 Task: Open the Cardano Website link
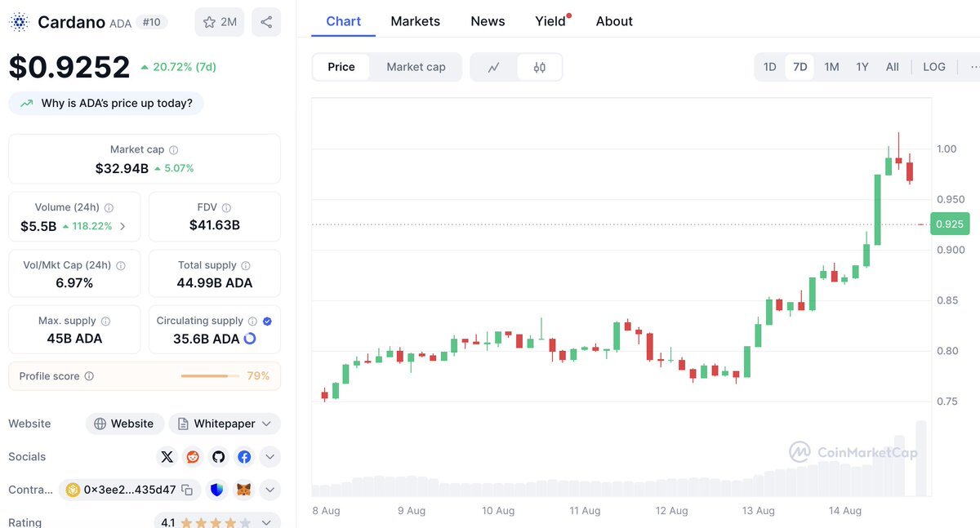(124, 424)
